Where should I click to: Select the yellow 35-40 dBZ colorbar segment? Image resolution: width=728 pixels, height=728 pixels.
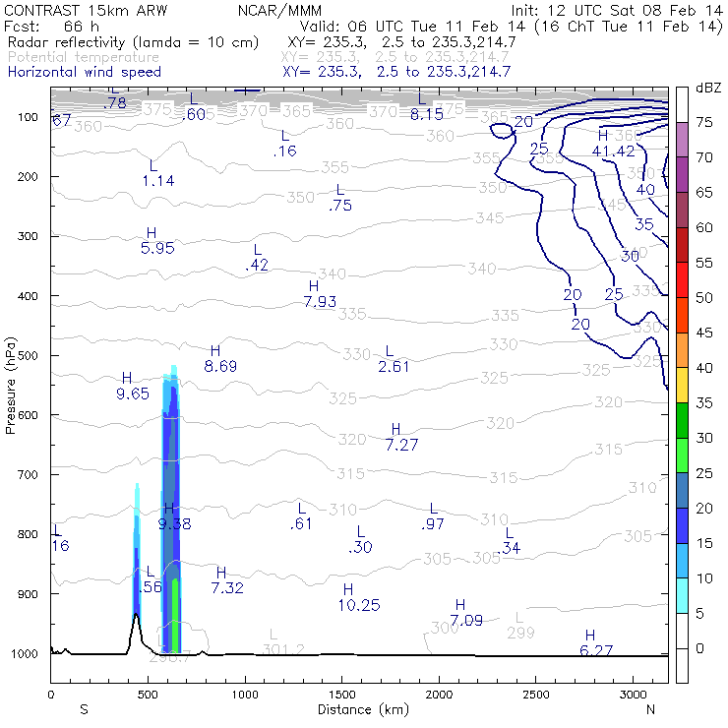tap(682, 386)
